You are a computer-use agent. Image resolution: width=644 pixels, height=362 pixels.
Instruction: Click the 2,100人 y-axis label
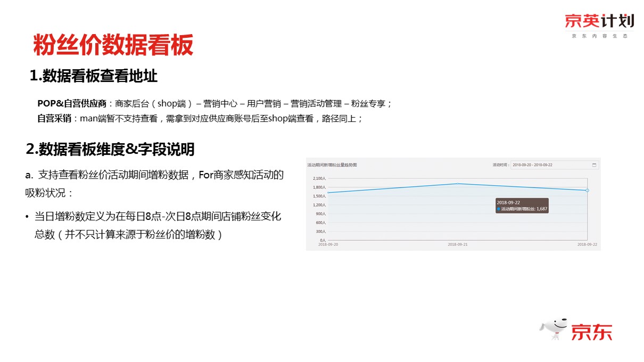319,178
